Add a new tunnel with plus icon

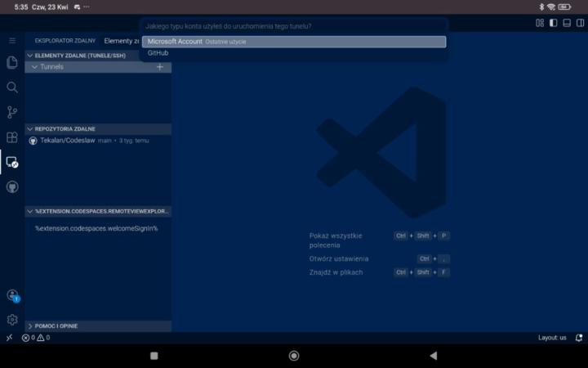[160, 67]
